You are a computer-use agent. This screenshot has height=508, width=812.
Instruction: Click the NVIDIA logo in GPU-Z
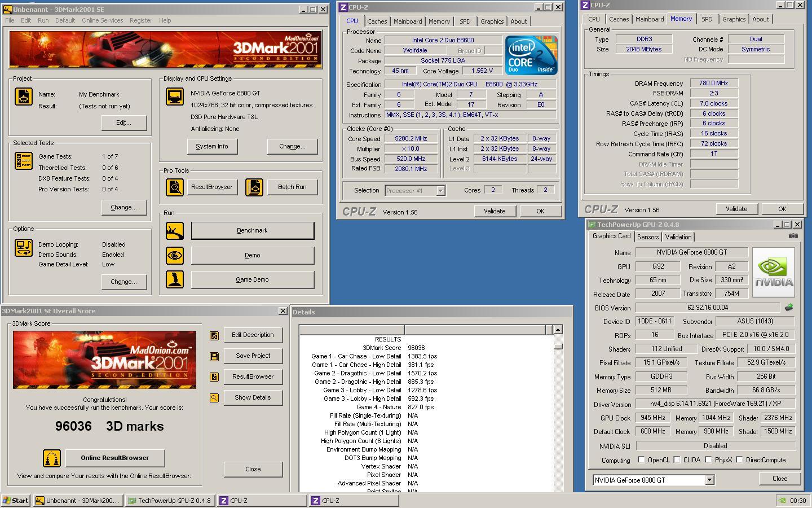774,272
